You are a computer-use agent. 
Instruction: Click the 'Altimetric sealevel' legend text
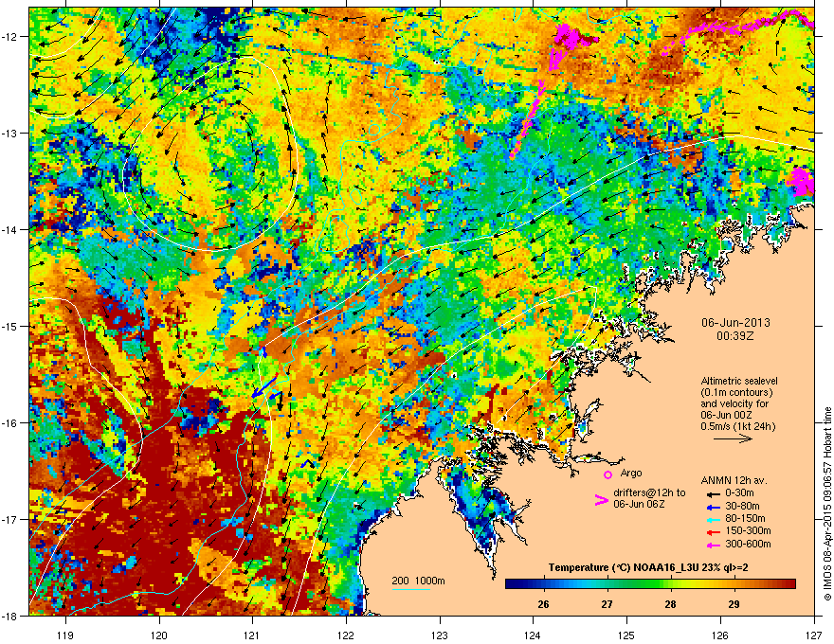[x=739, y=381]
